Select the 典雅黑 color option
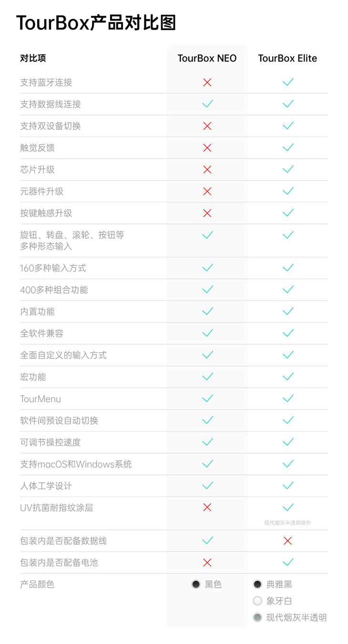348x644 pixels. point(257,584)
